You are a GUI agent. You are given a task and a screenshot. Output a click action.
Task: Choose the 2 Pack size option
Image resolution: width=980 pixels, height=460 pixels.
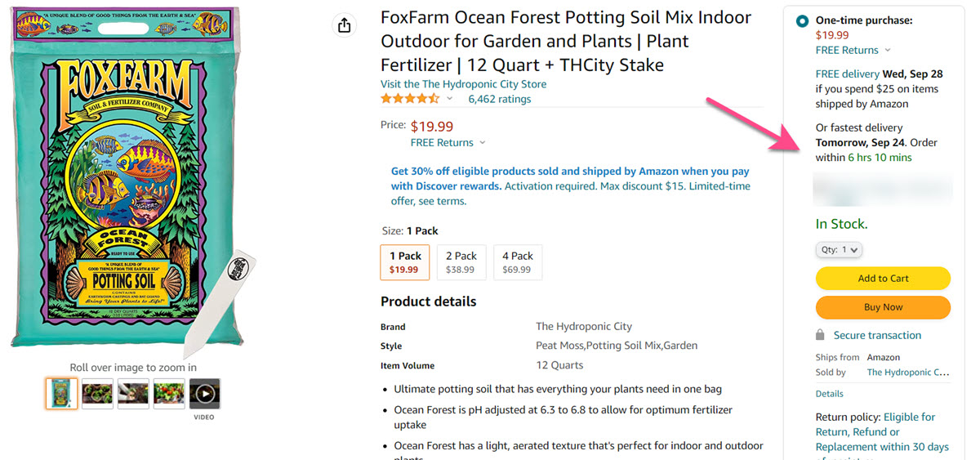[x=461, y=262]
